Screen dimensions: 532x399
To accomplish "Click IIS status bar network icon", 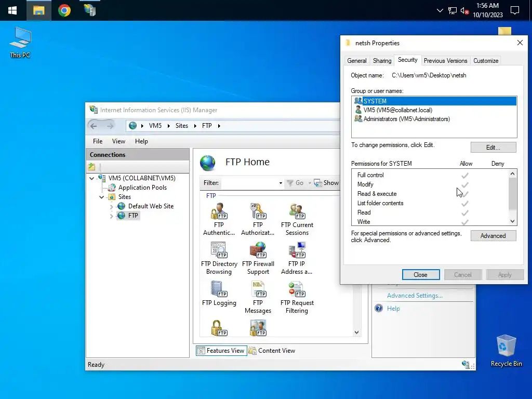I will tap(466, 364).
